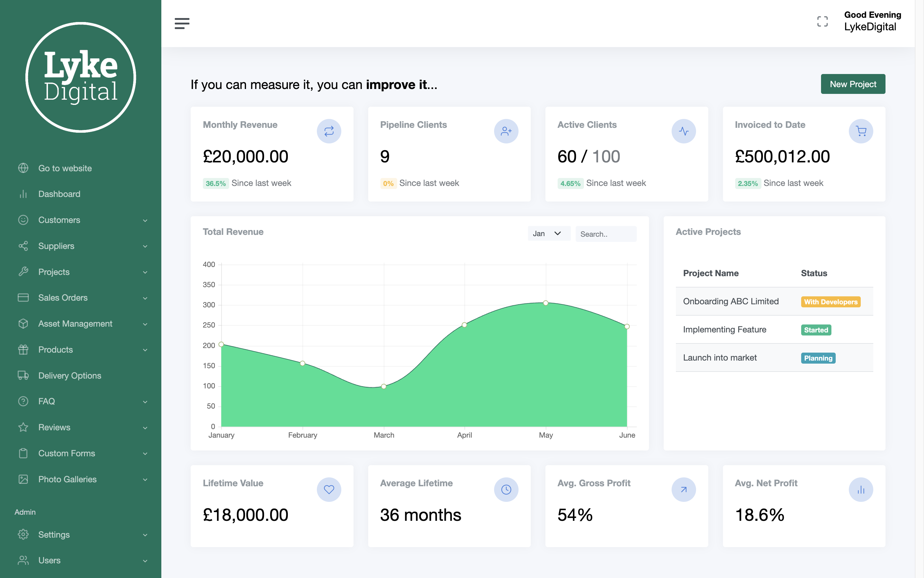Click the Pipeline Clients add-user icon

tap(506, 131)
